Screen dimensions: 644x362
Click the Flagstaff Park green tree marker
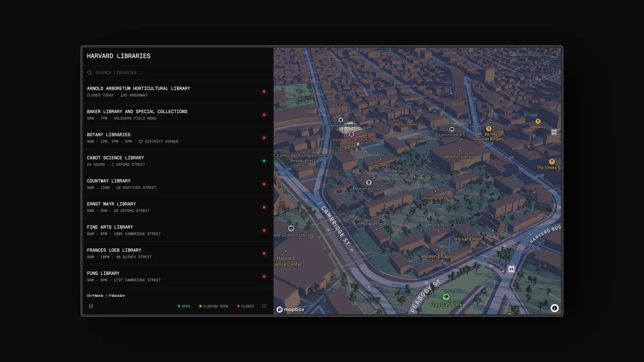[446, 297]
